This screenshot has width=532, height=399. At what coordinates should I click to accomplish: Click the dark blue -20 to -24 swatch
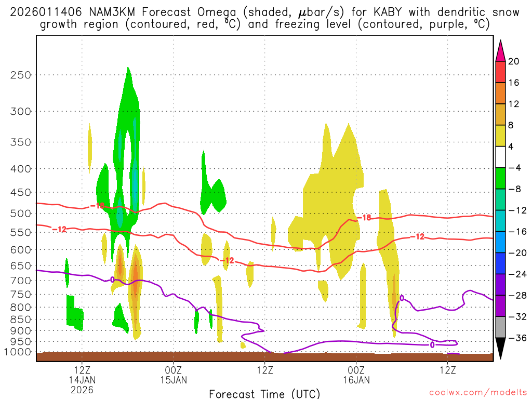coord(500,263)
